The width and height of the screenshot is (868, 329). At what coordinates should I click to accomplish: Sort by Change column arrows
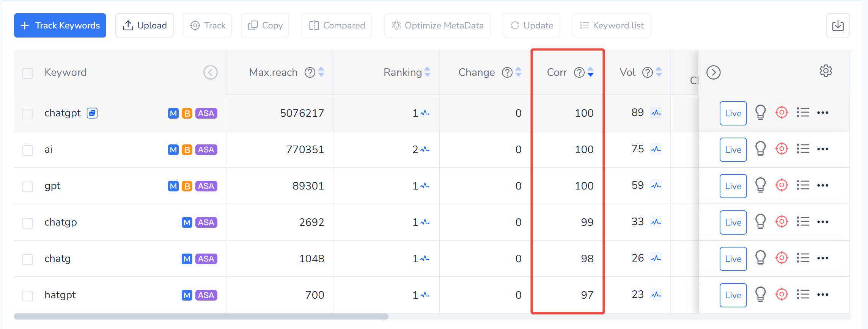518,72
